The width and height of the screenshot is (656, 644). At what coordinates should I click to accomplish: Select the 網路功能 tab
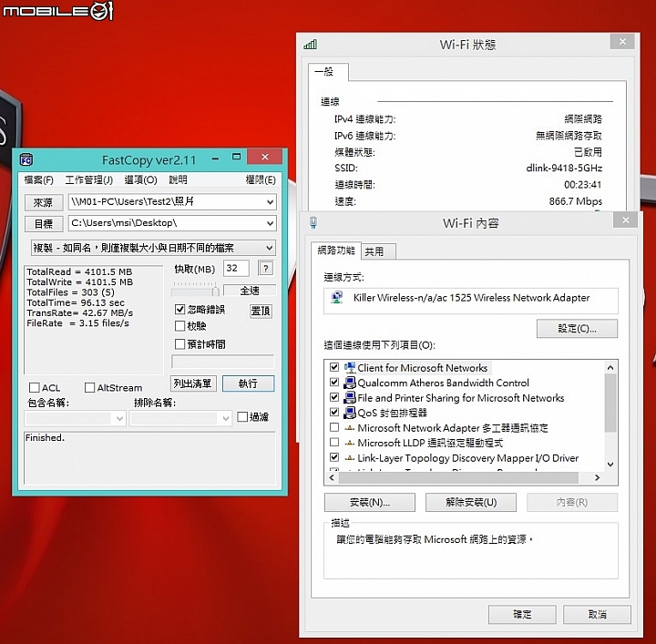336,250
